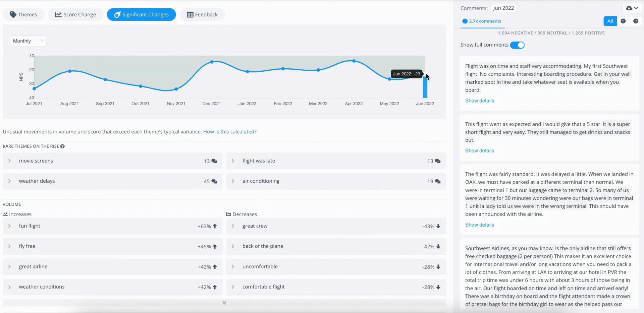Expand the back of the plane row
The image size is (644, 313).
click(336, 246)
